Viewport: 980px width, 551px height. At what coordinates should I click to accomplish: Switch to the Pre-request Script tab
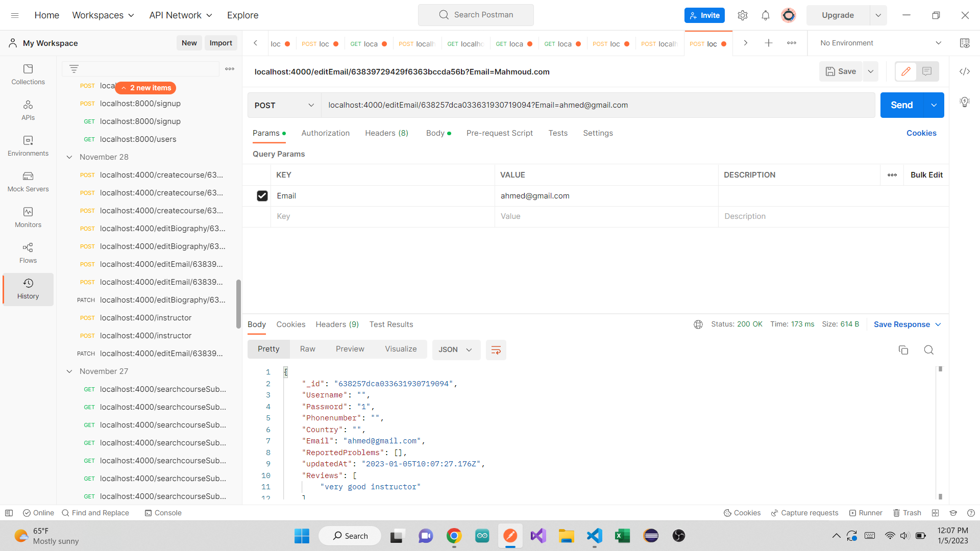(x=499, y=133)
